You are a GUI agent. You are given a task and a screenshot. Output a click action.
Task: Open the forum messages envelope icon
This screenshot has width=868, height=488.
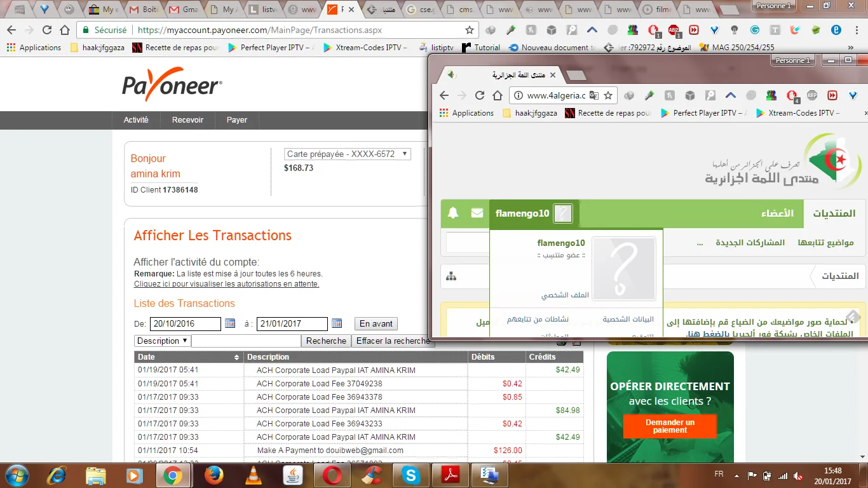pyautogui.click(x=477, y=213)
